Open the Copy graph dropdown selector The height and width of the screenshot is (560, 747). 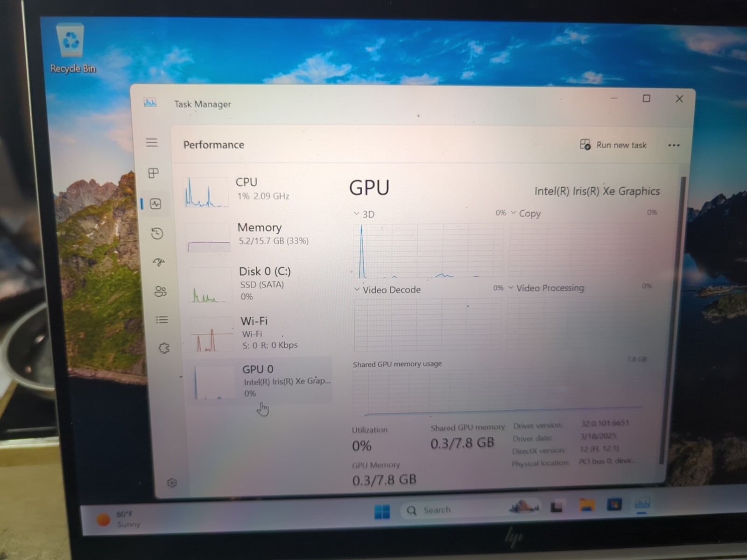click(526, 213)
